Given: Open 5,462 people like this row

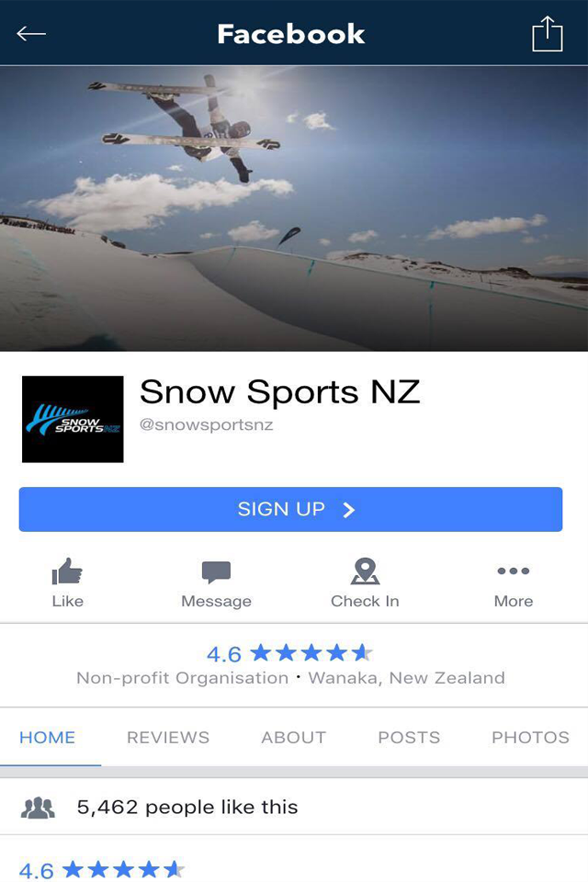Looking at the screenshot, I should click(294, 808).
